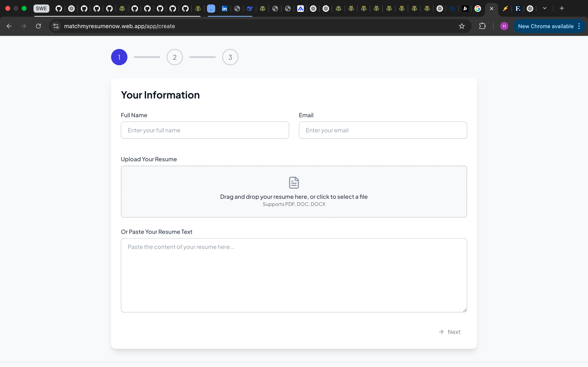588x367 pixels.
Task: Focus the Full Name input field
Action: [x=205, y=130]
